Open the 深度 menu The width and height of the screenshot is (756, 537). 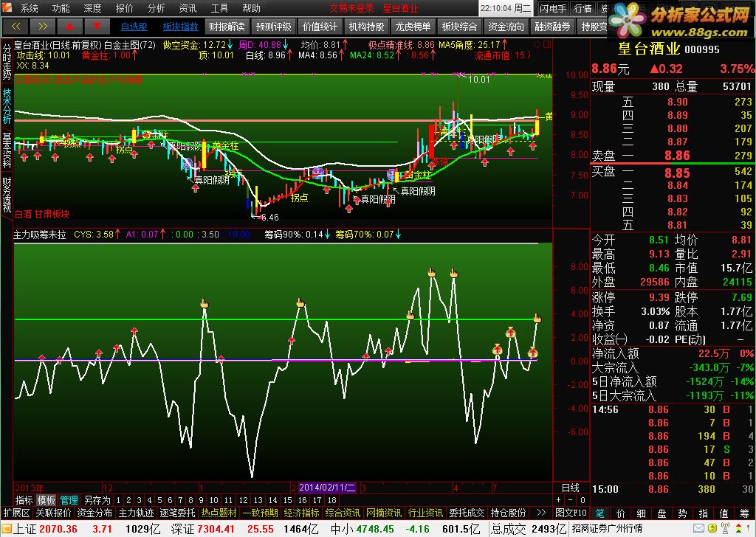coord(92,8)
